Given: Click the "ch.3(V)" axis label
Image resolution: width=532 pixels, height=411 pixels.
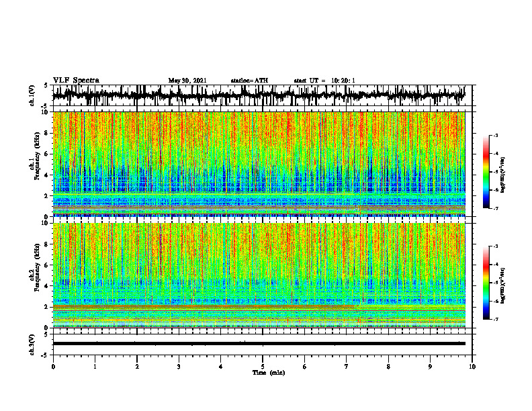Looking at the screenshot, I should [x=32, y=345].
